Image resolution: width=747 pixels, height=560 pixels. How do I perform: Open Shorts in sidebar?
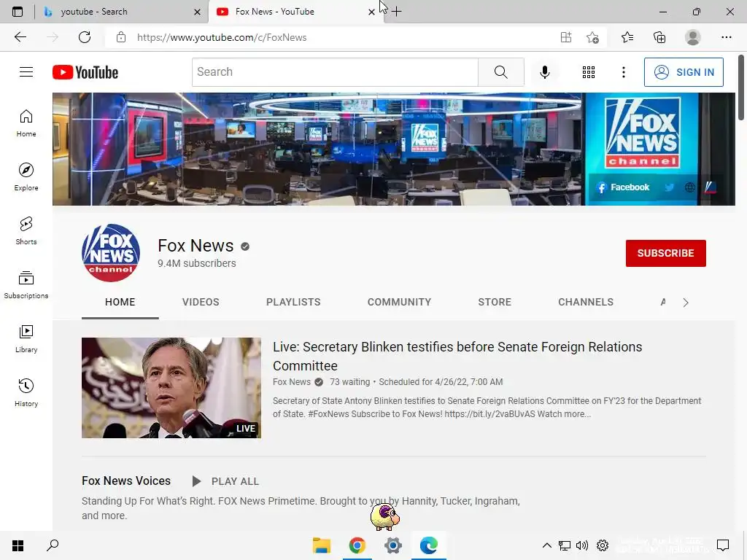(26, 231)
